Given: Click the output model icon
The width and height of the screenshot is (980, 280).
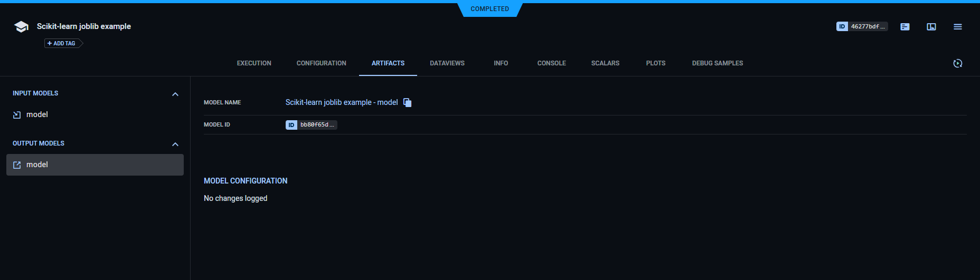Looking at the screenshot, I should 17,165.
